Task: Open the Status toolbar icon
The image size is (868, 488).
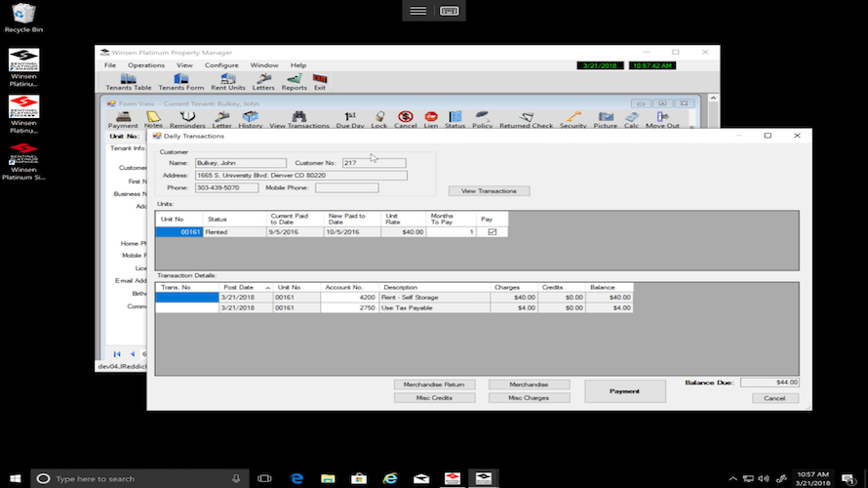Action: pyautogui.click(x=455, y=120)
